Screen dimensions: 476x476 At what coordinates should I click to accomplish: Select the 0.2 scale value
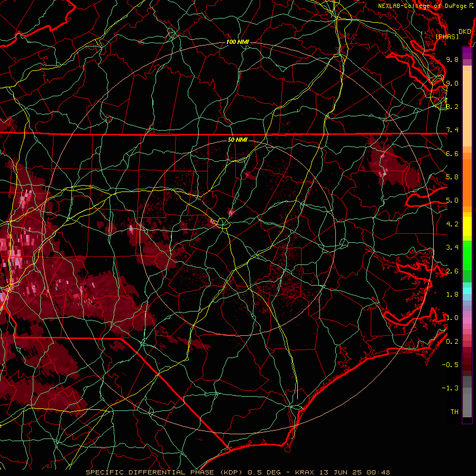tap(452, 342)
